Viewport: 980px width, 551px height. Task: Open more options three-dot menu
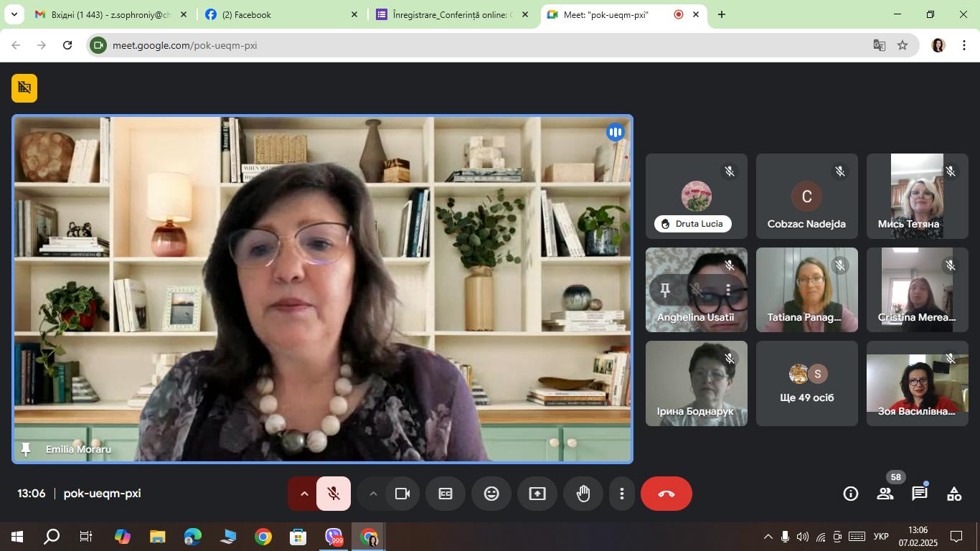pos(622,494)
